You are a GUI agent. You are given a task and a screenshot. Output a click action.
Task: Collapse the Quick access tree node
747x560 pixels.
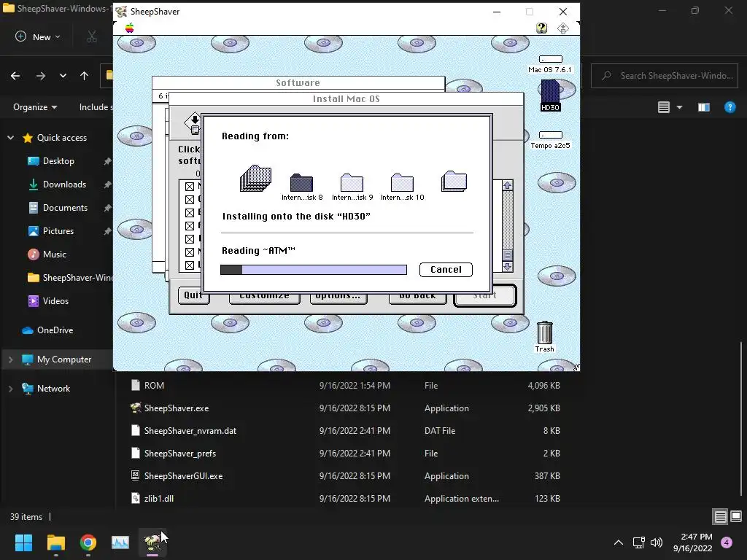[x=10, y=138]
